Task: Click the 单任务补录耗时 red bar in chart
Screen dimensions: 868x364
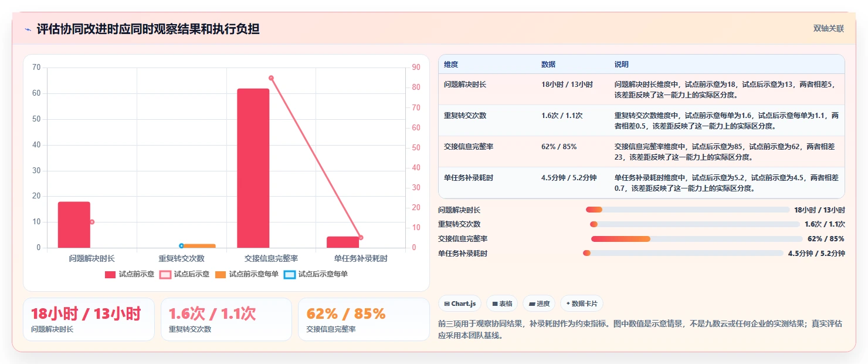Action: pos(343,242)
